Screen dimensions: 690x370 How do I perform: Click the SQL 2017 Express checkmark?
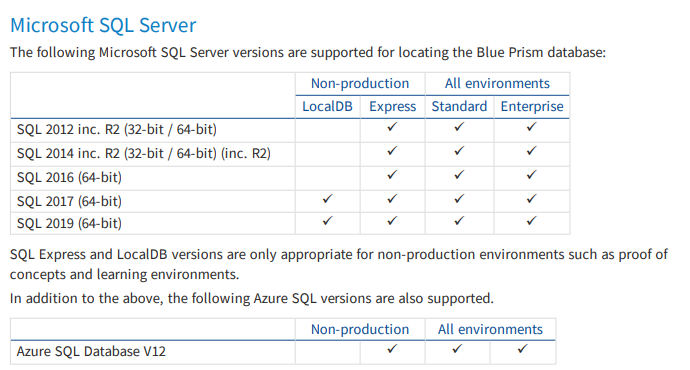392,199
